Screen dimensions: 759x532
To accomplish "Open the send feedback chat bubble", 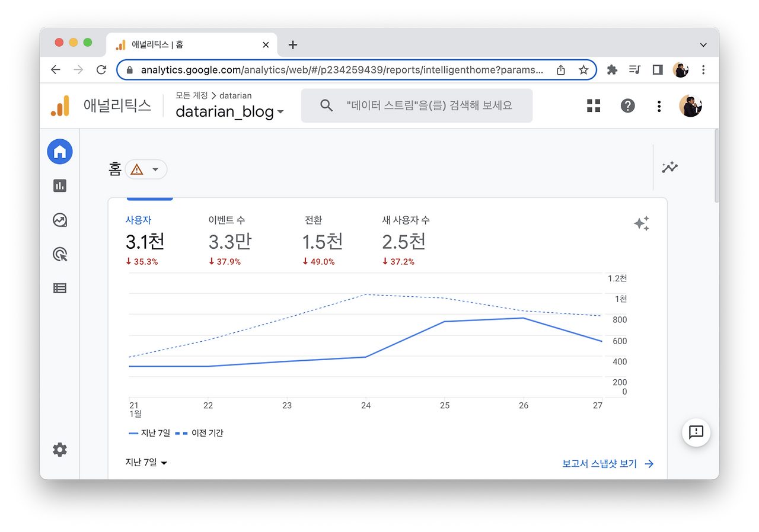I will click(x=696, y=432).
